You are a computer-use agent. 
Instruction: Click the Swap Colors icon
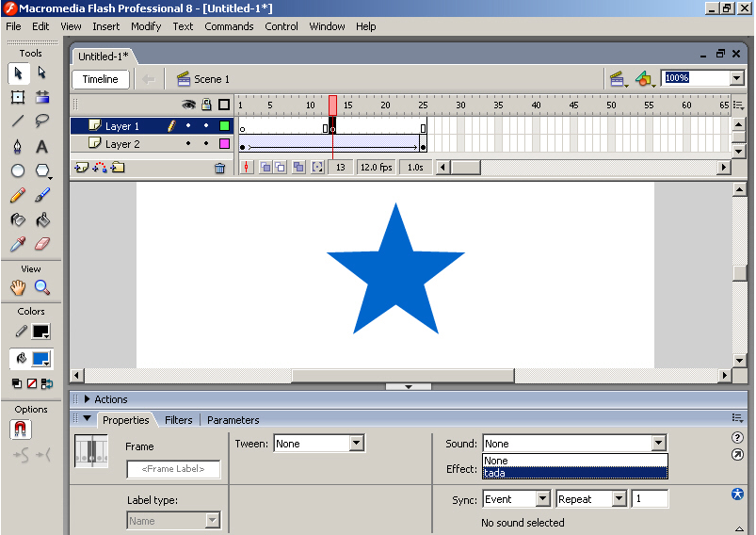coord(47,383)
